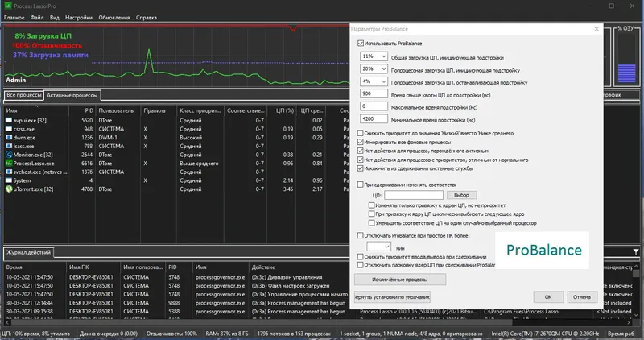Check Уменьшить соответствие ЦП на один процессор
The height and width of the screenshot is (340, 644).
(x=371, y=223)
